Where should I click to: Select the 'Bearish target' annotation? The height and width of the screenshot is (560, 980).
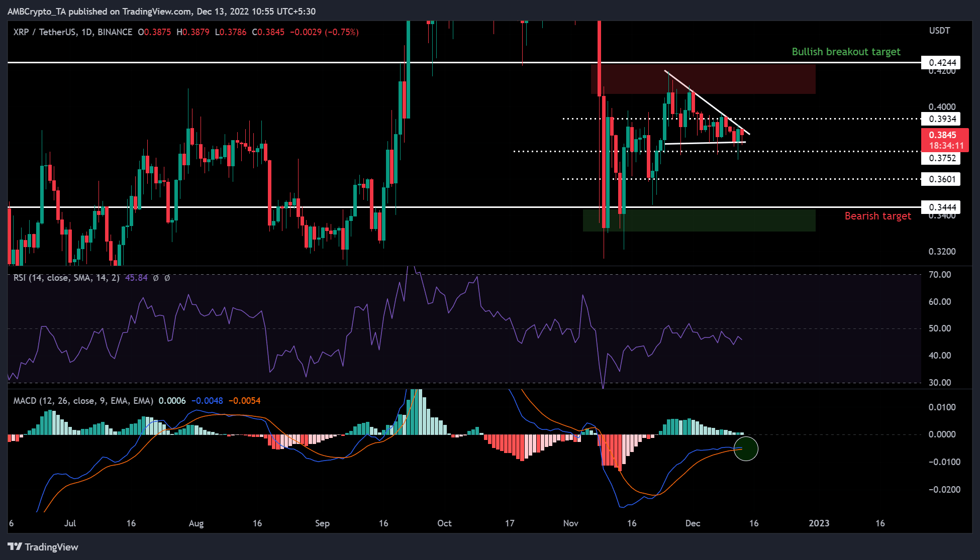pyautogui.click(x=877, y=216)
